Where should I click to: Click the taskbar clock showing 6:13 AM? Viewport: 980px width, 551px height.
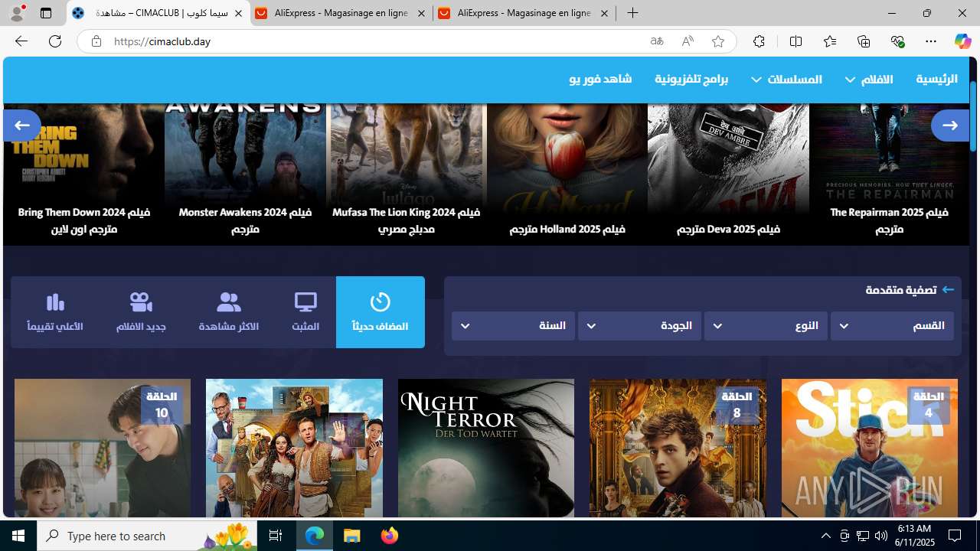pos(914,536)
